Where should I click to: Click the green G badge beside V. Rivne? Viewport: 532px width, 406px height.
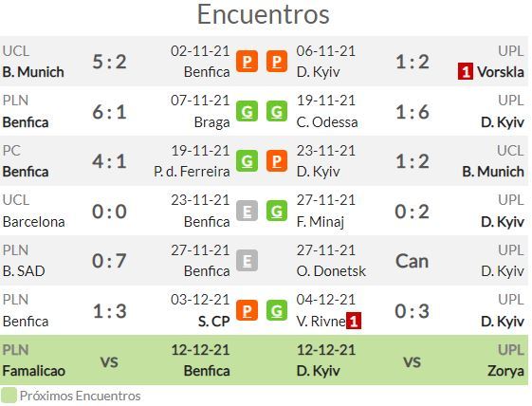point(277,310)
